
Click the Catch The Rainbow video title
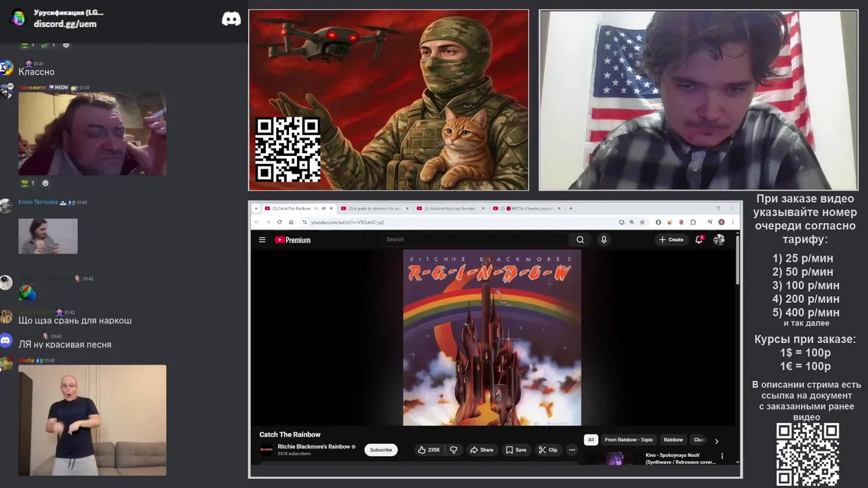pos(290,434)
